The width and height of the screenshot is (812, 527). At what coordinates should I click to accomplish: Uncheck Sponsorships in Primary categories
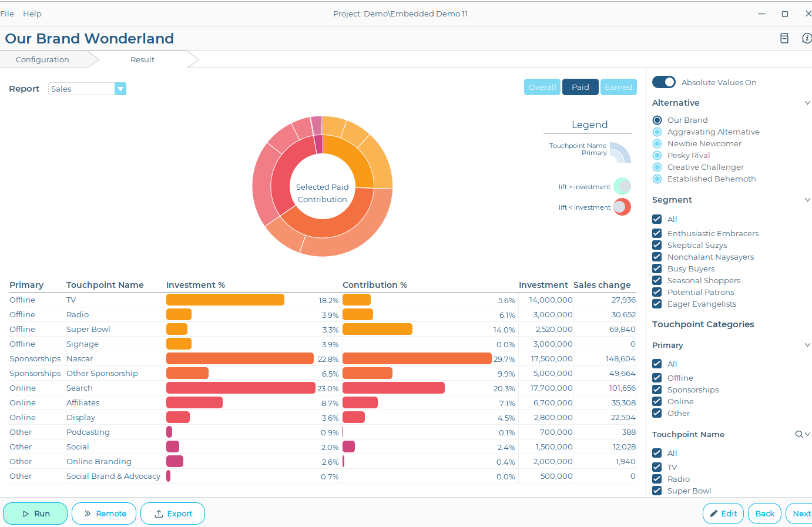(656, 390)
